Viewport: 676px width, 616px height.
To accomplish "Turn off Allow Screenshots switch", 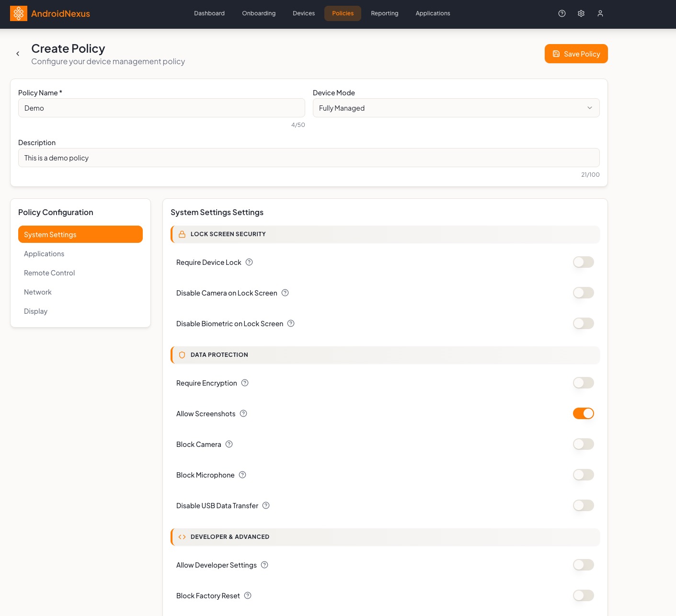I will [x=584, y=413].
